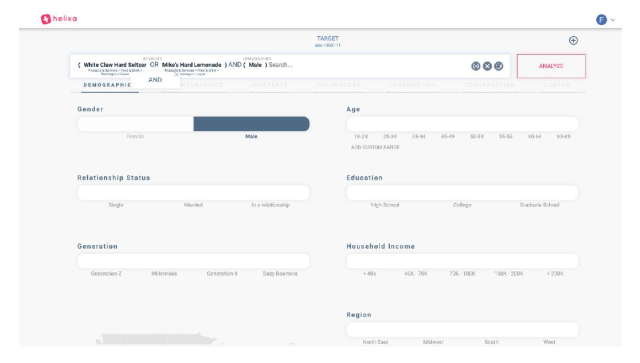Click the first round icon in search bar
Image resolution: width=640 pixels, height=363 pixels.
point(476,66)
